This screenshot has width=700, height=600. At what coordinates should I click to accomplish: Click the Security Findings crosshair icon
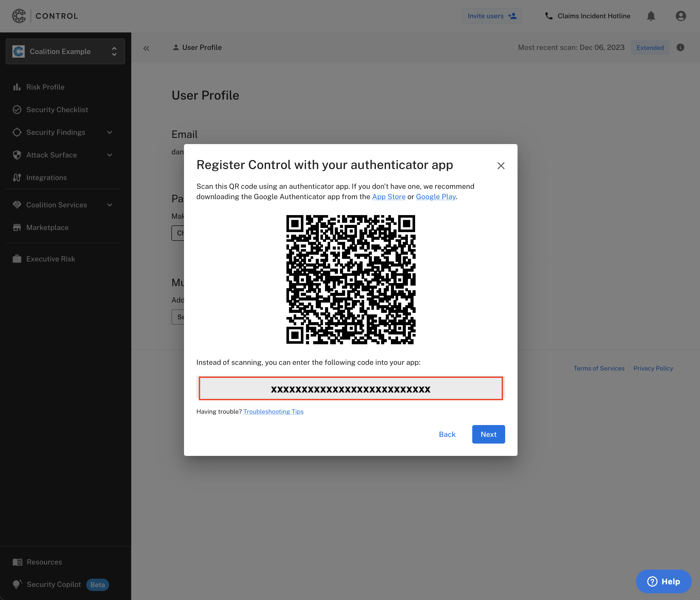(17, 132)
